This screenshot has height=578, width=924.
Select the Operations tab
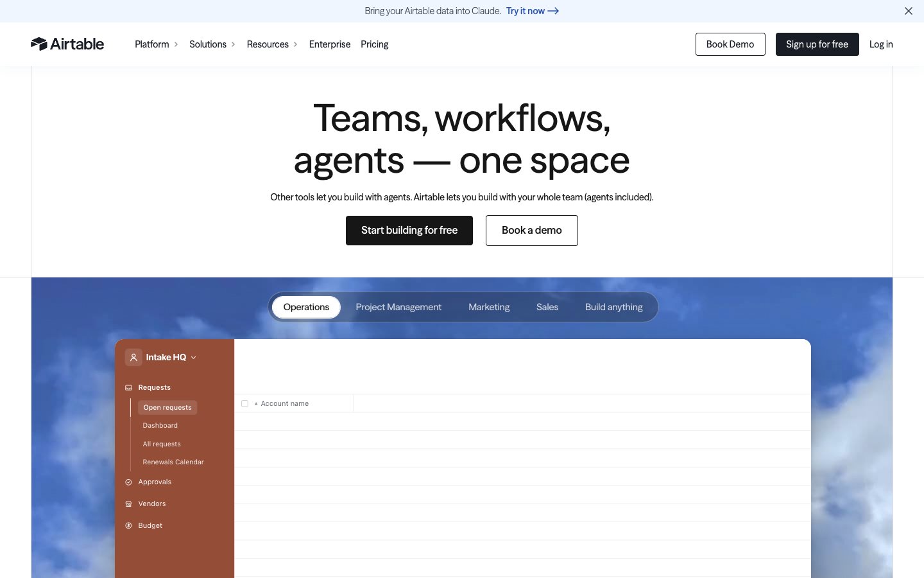[x=306, y=307]
